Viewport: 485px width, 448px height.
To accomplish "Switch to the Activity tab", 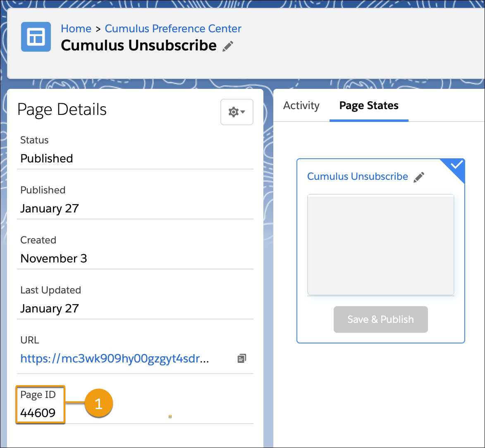I will pos(301,106).
